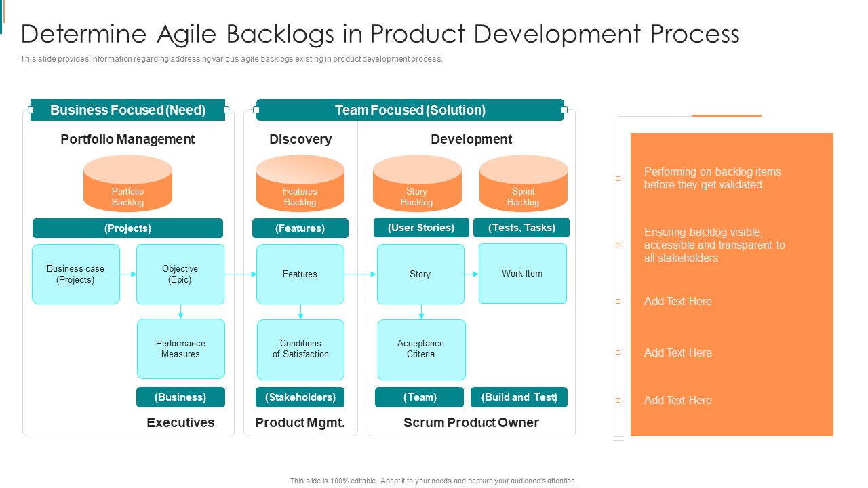Select the Performance Measures box

tap(181, 348)
